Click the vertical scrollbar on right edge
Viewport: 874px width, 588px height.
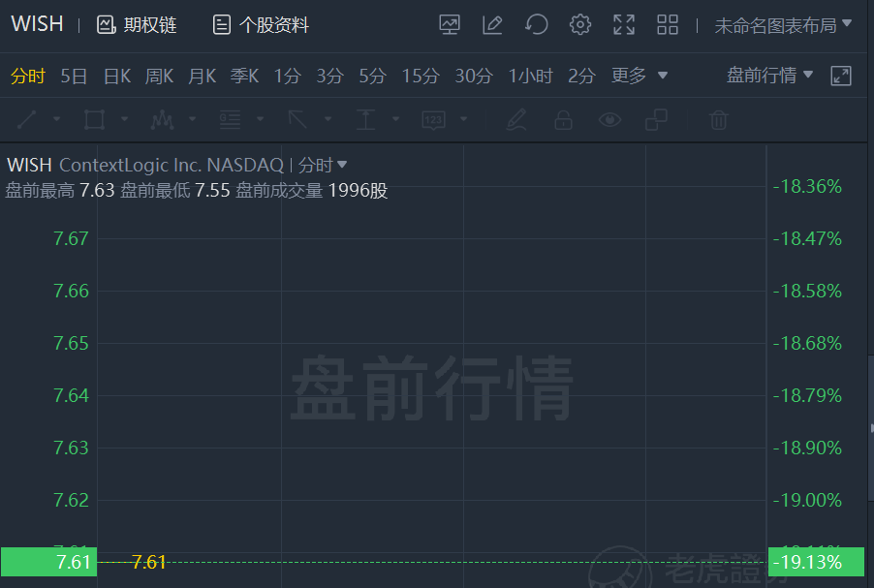point(871,427)
